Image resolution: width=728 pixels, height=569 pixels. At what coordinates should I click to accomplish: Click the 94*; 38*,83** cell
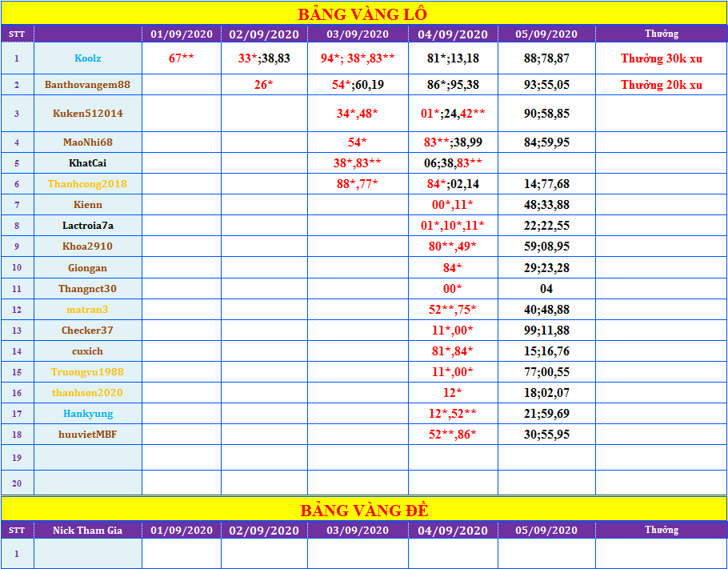pyautogui.click(x=358, y=58)
